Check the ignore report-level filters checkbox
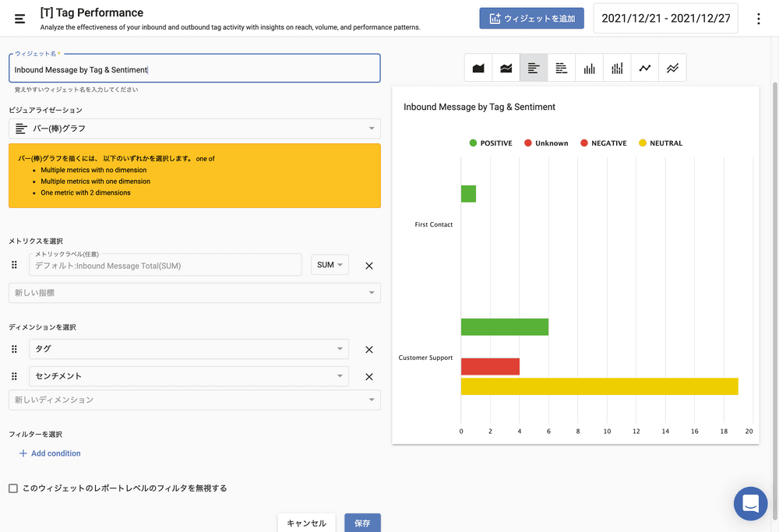The height and width of the screenshot is (532, 779). [x=13, y=488]
